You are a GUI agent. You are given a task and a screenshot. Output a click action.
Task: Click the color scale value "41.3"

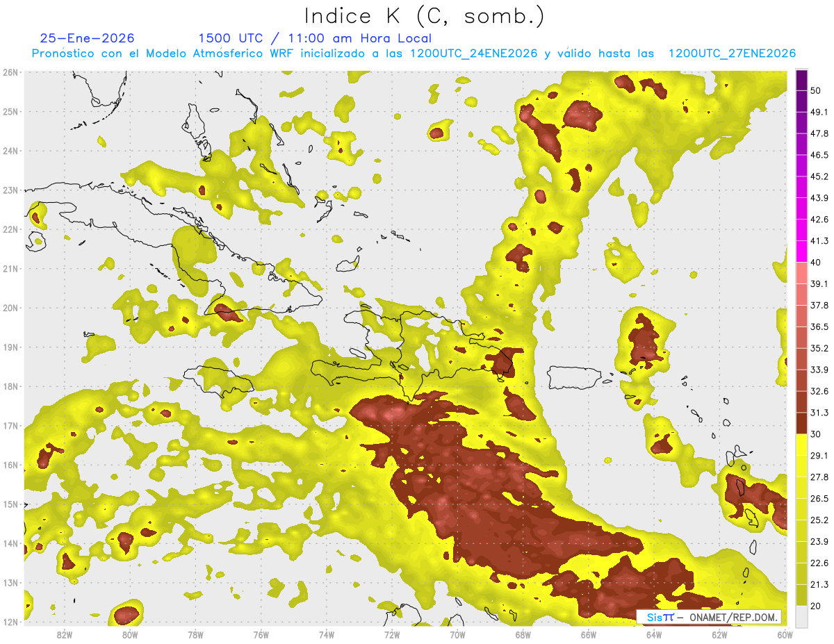coord(819,241)
